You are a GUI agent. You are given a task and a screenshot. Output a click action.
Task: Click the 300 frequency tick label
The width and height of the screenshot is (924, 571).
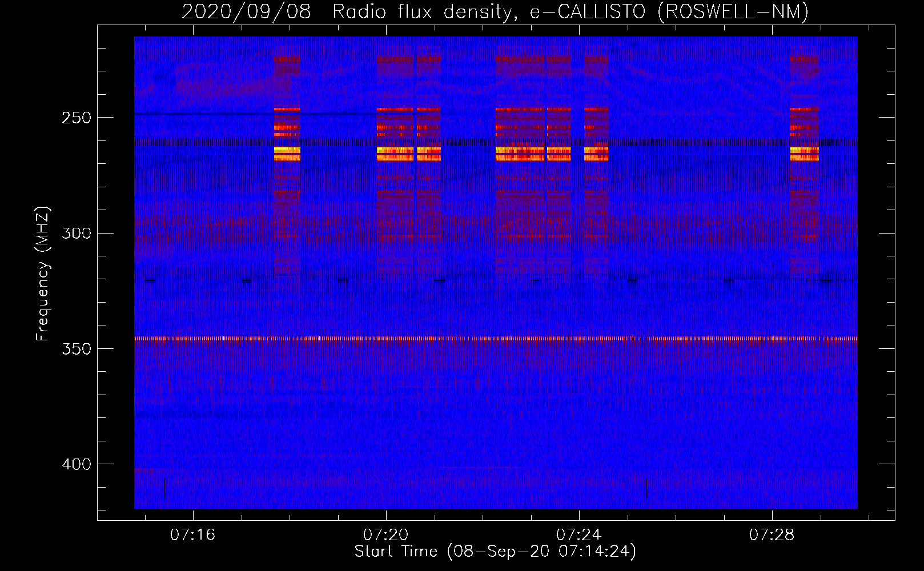click(x=77, y=234)
